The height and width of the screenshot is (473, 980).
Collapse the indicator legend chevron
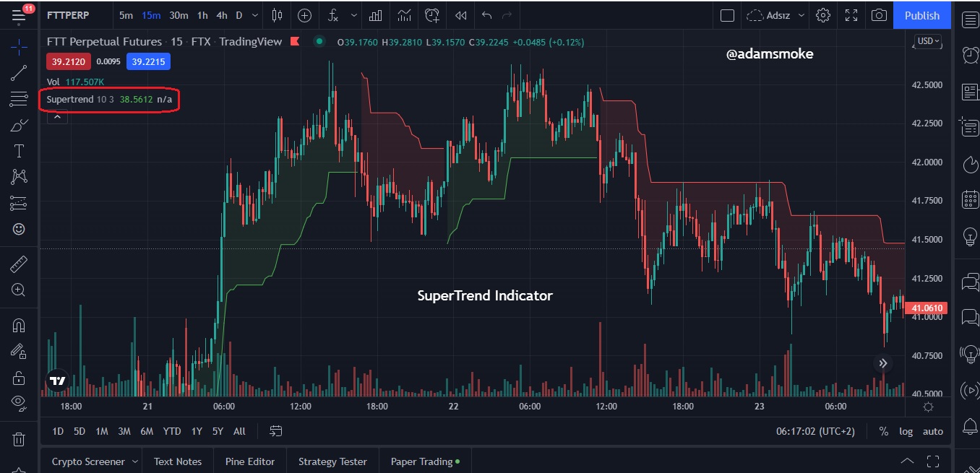57,117
